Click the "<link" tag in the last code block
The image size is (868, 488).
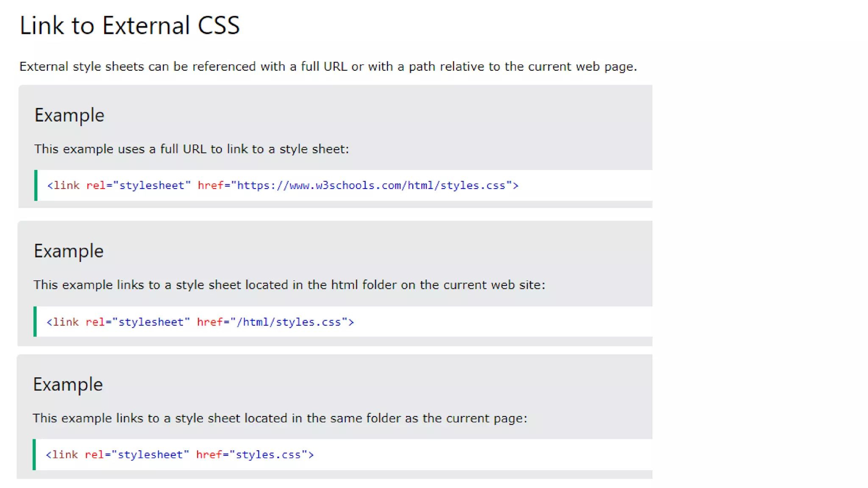tap(62, 455)
